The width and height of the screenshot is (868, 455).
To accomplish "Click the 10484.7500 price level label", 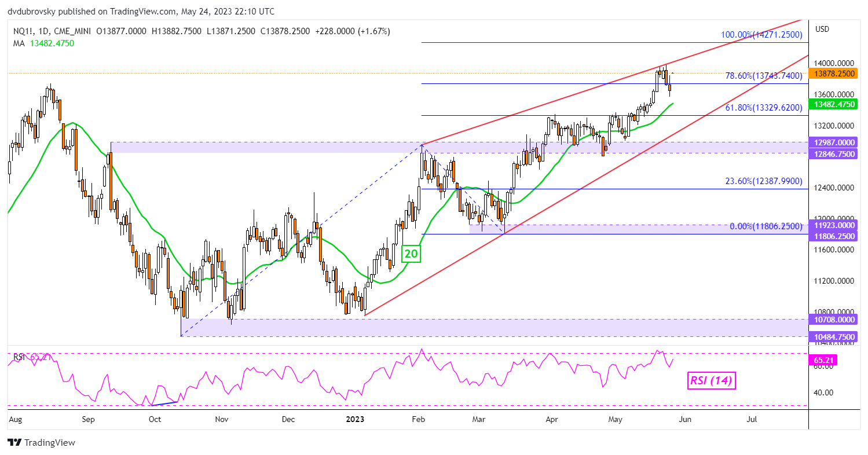I will coord(834,336).
